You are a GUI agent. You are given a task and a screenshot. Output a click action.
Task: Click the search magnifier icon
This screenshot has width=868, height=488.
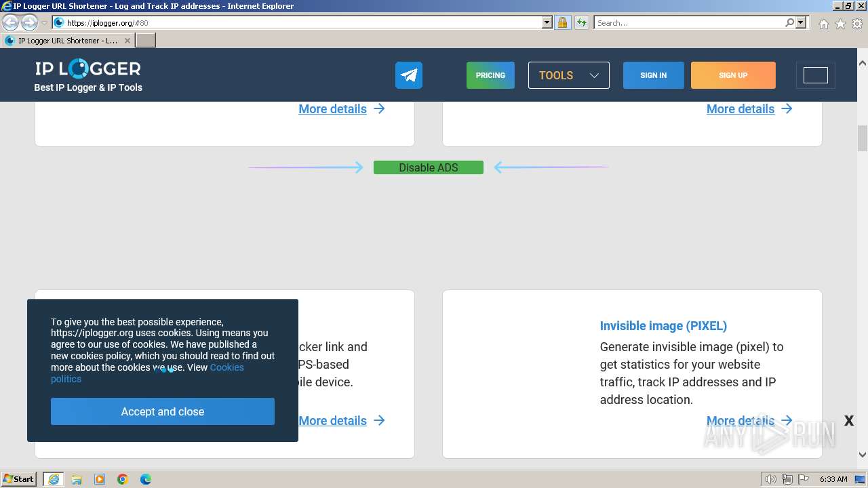(x=789, y=22)
